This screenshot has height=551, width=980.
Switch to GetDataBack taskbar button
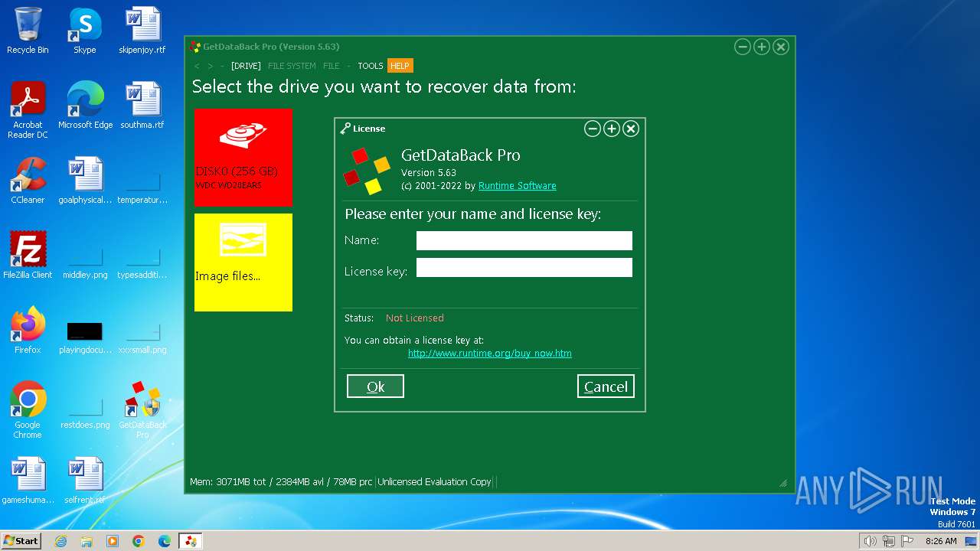(x=191, y=541)
